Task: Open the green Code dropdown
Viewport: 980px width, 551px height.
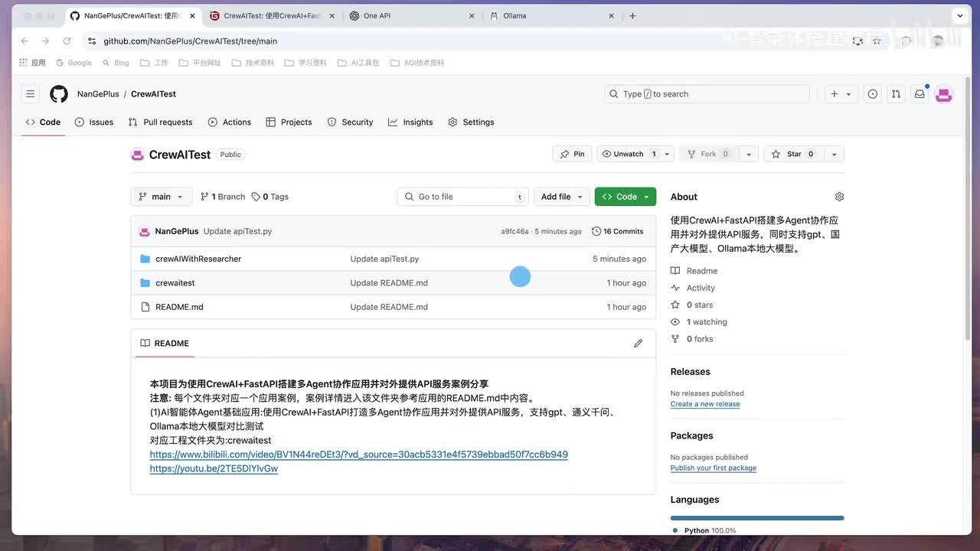Action: click(x=626, y=197)
